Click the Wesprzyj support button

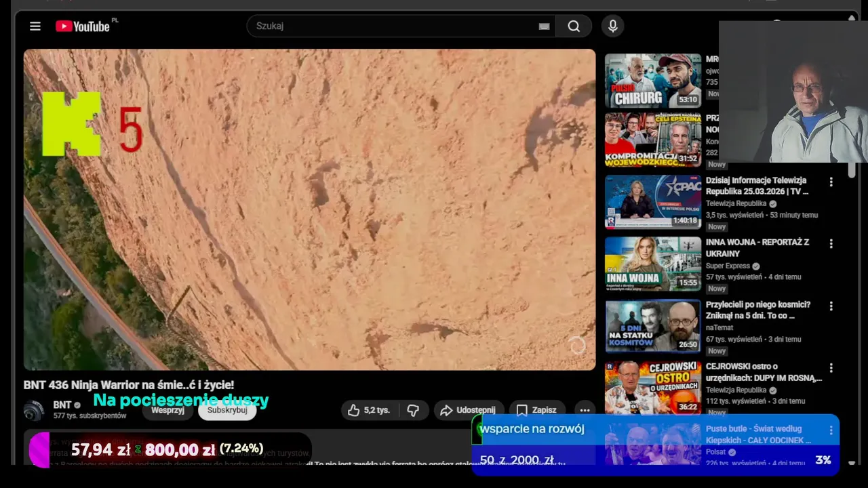point(168,410)
